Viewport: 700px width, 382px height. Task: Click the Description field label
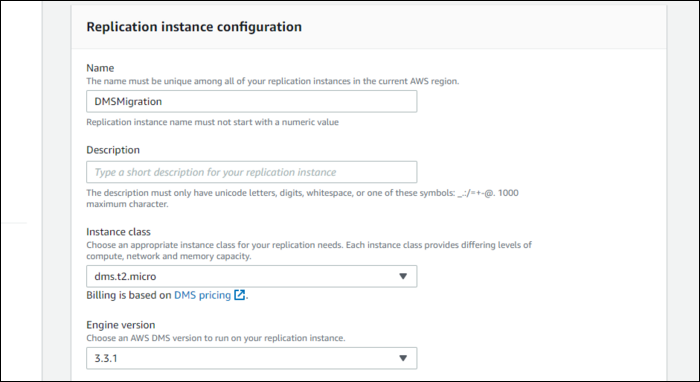pyautogui.click(x=113, y=150)
